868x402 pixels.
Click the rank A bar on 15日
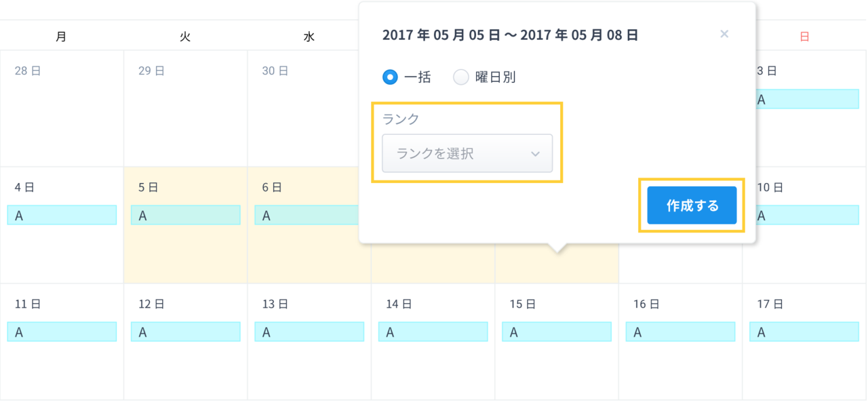coord(557,332)
